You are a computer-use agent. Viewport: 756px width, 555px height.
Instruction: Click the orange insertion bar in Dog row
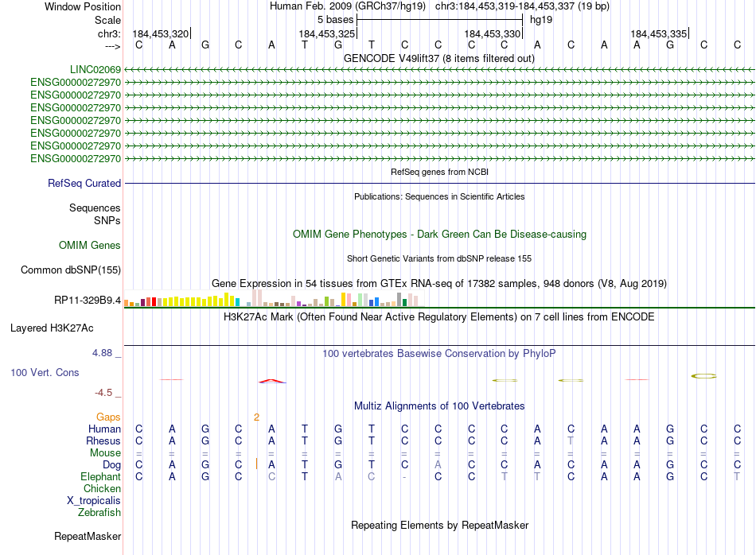tap(256, 464)
